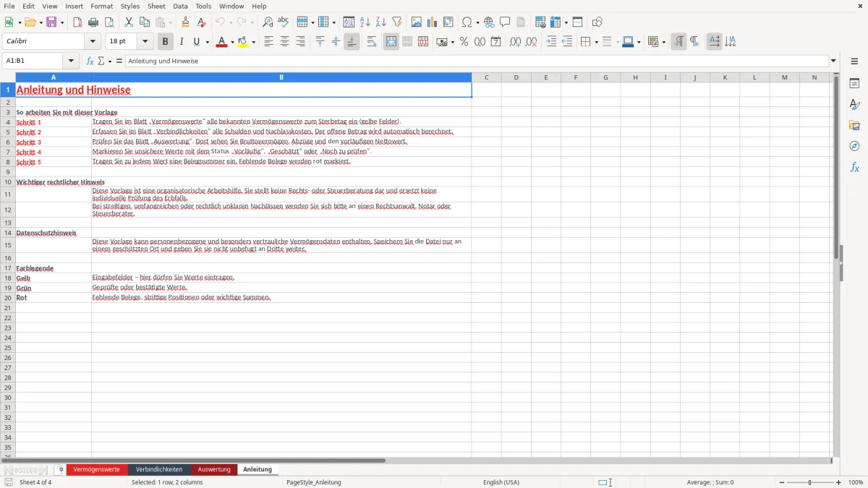868x488 pixels.
Task: Click the formula input line
Action: coord(477,61)
